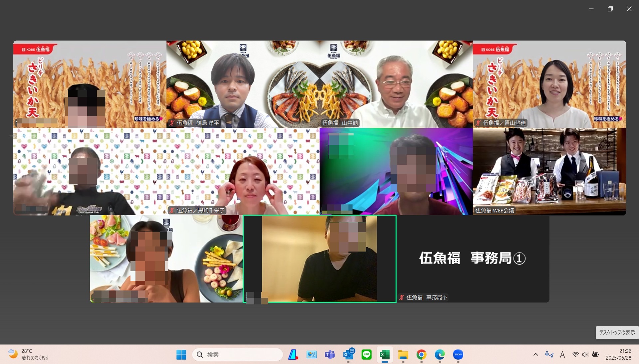Viewport: 639px width, 364px height.
Task: Open the whiteboard-style app icon in taskbar
Action: [x=312, y=355]
